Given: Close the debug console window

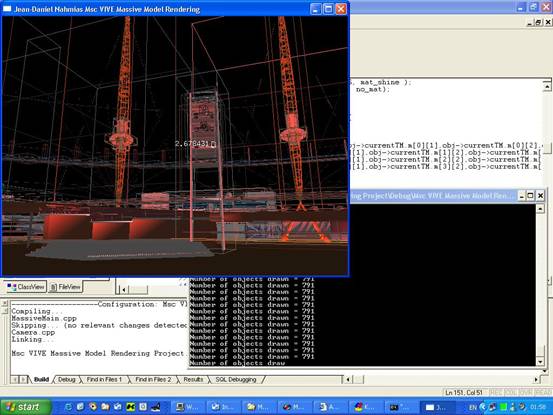Looking at the screenshot, I should point(540,196).
